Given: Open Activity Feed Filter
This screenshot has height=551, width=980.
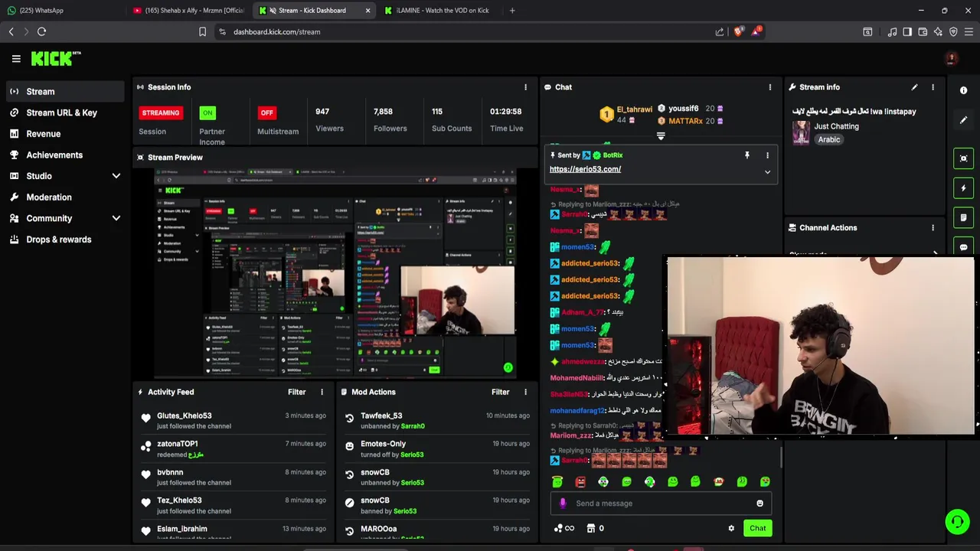Looking at the screenshot, I should click(296, 392).
